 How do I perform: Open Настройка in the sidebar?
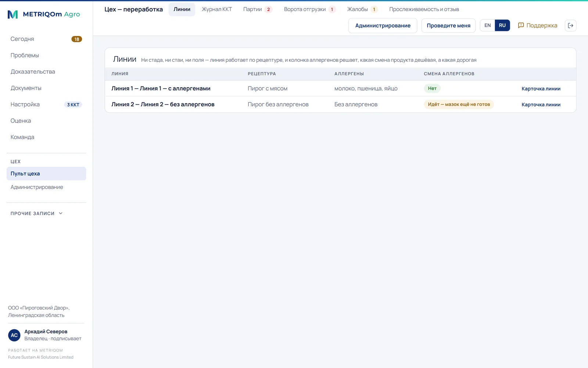click(x=46, y=105)
